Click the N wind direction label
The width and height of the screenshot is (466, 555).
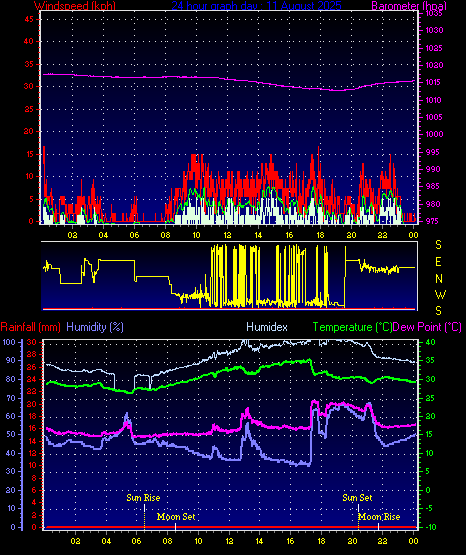click(x=439, y=279)
